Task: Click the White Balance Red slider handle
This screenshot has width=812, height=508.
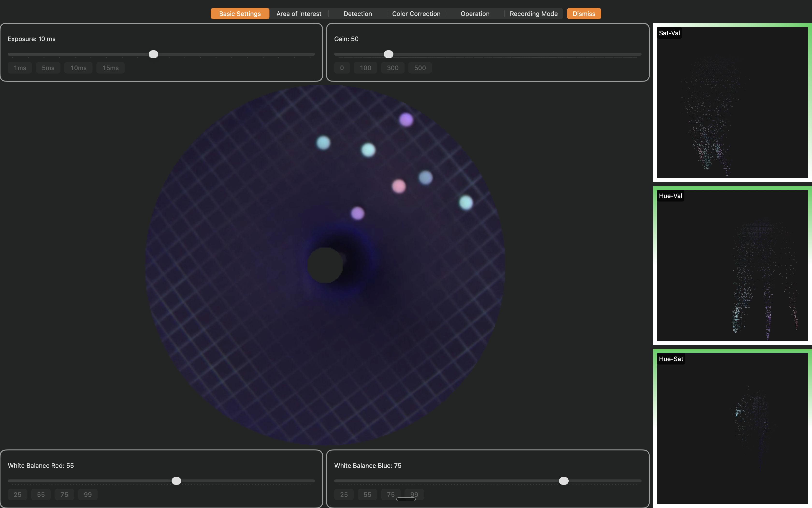Action: (176, 481)
